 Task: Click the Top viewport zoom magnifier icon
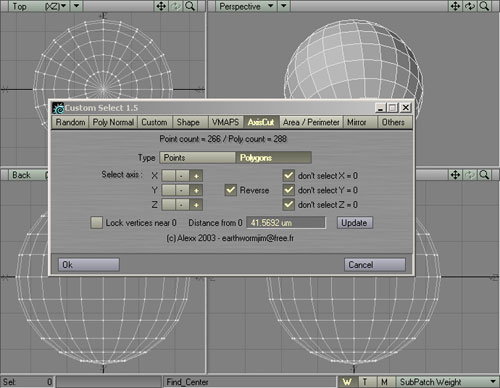[x=190, y=6]
